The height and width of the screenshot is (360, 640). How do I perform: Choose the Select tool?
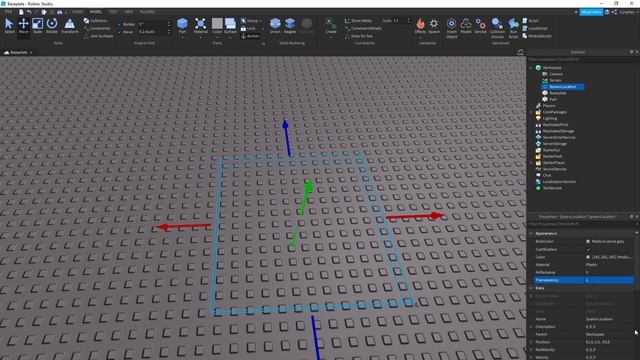pos(9,26)
